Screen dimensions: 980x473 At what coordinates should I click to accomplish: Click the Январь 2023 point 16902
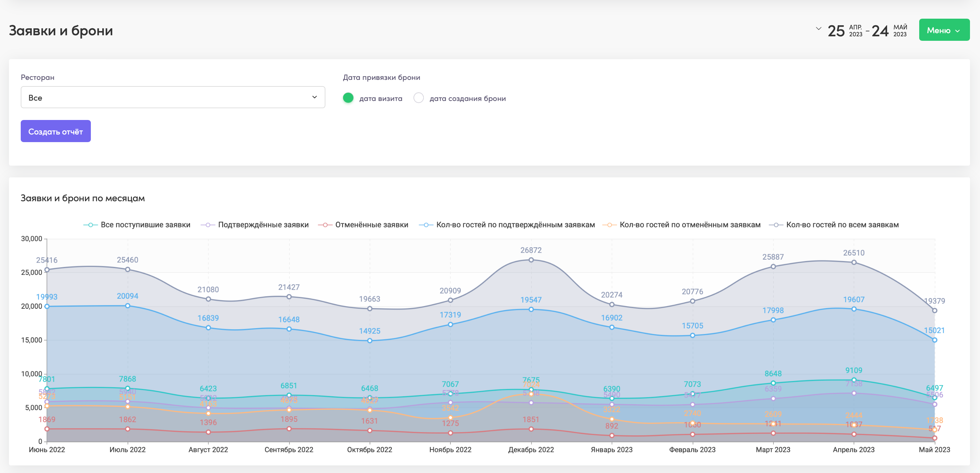[x=612, y=327]
